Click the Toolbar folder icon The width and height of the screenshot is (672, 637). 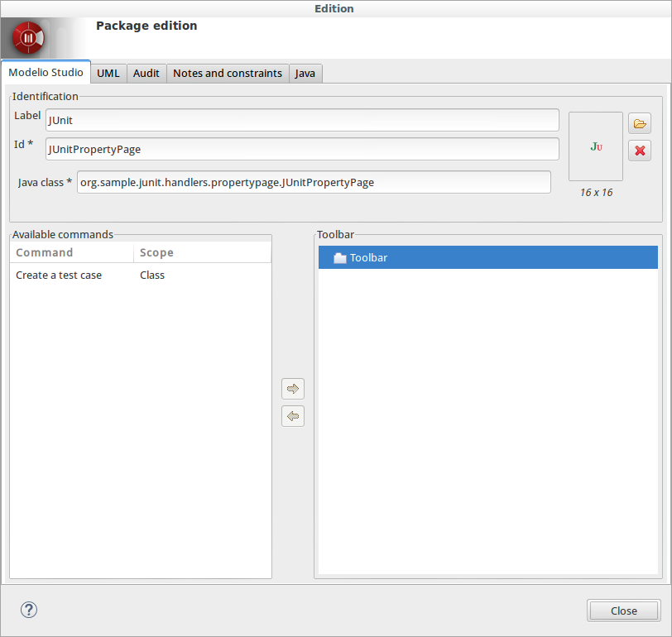(340, 258)
